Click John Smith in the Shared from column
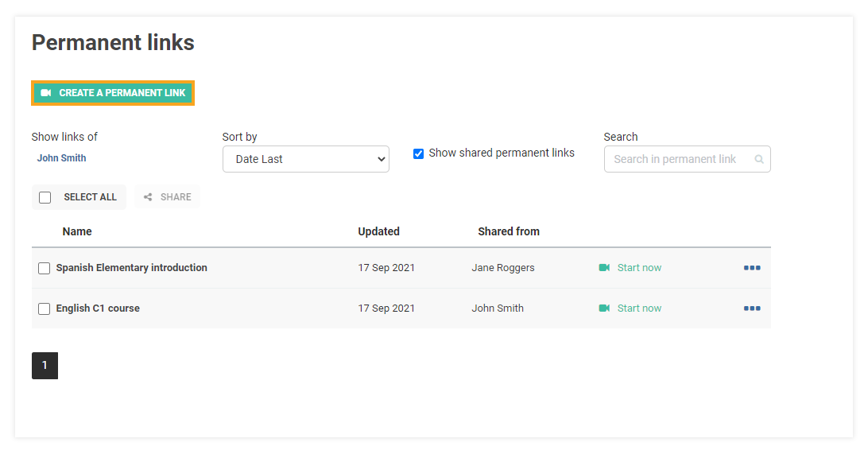868x454 pixels. (x=498, y=308)
